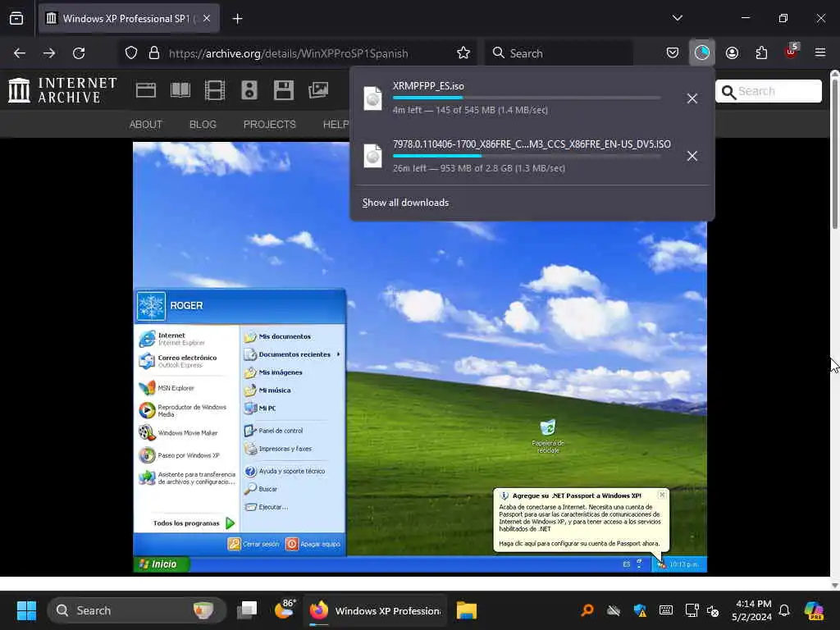Open the clock showing 4:14 PM

(x=752, y=610)
